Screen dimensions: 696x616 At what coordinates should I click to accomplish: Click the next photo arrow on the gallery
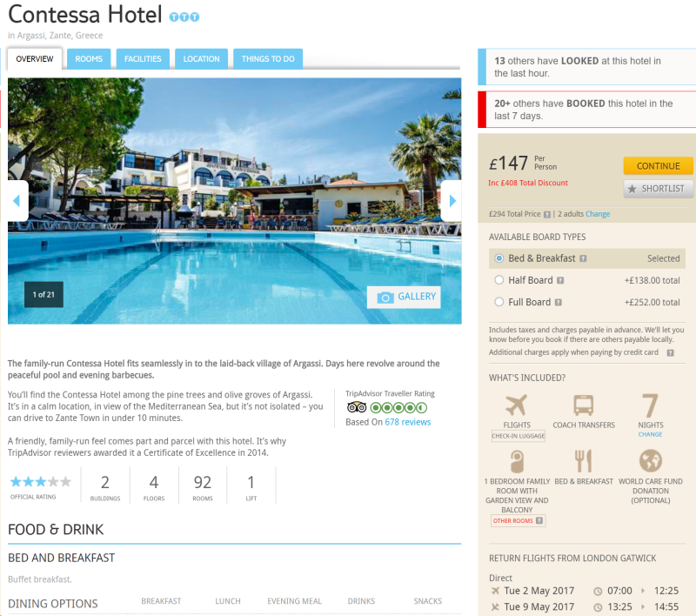[452, 201]
